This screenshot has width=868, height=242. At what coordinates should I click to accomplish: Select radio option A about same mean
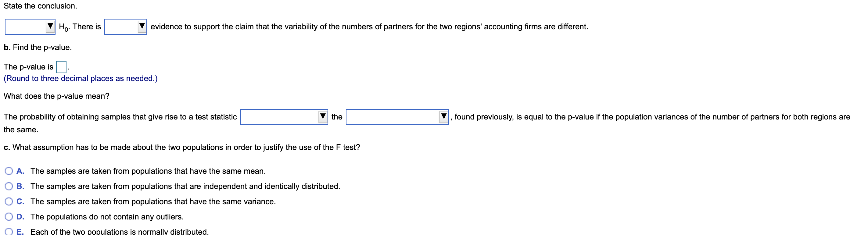click(x=9, y=171)
